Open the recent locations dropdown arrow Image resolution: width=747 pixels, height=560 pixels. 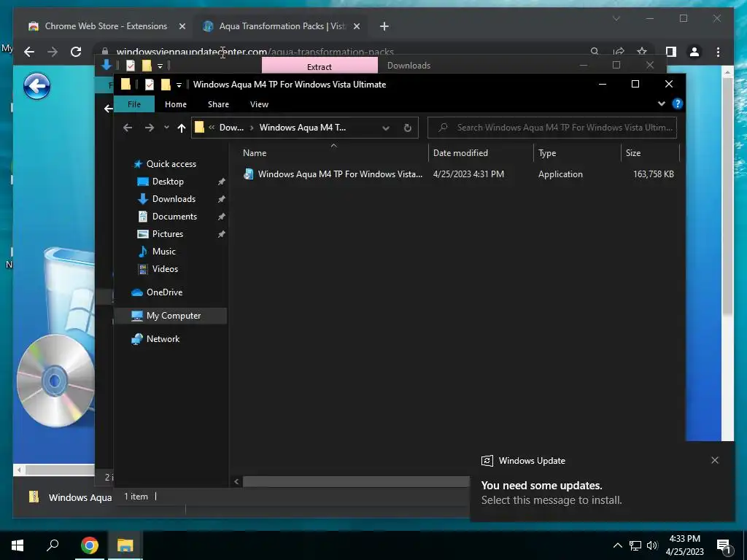[166, 128]
